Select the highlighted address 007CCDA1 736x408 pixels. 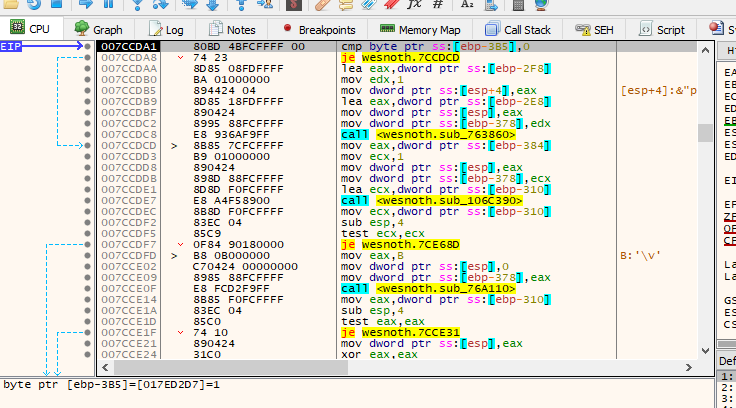[x=128, y=46]
